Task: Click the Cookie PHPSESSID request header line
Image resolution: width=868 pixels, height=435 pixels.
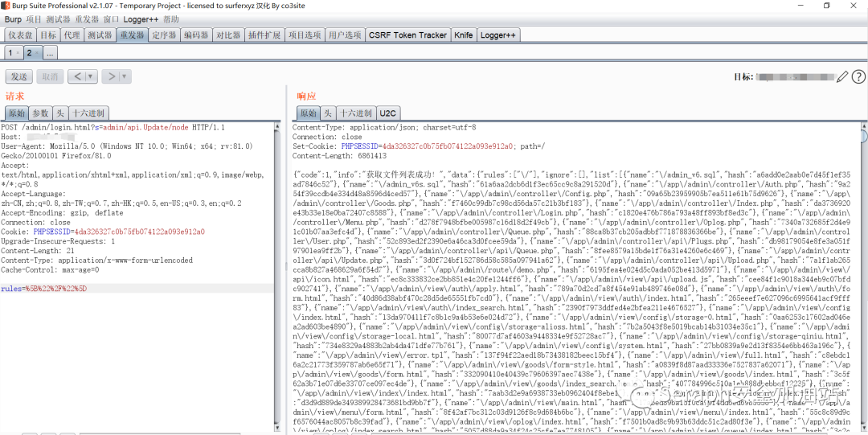Action: point(103,231)
